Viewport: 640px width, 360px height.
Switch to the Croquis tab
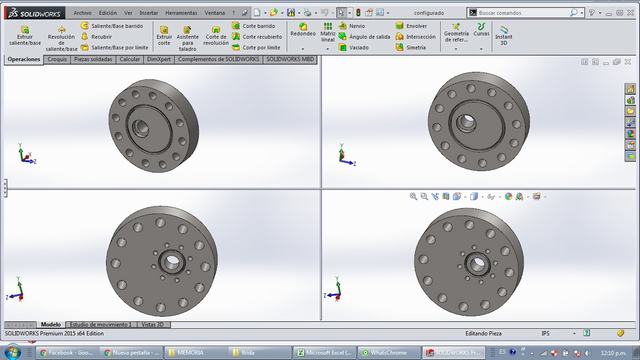(x=57, y=60)
